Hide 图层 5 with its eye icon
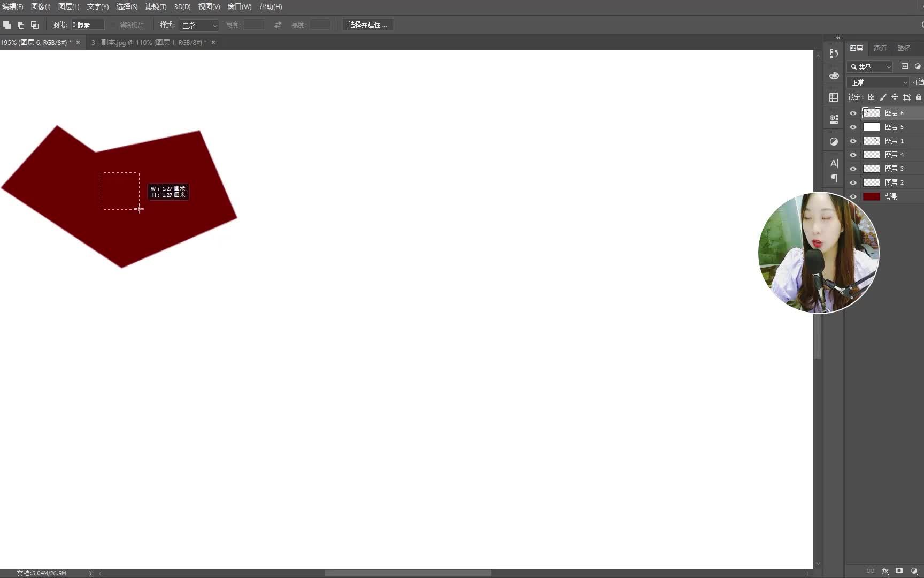924x578 pixels. pyautogui.click(x=853, y=127)
